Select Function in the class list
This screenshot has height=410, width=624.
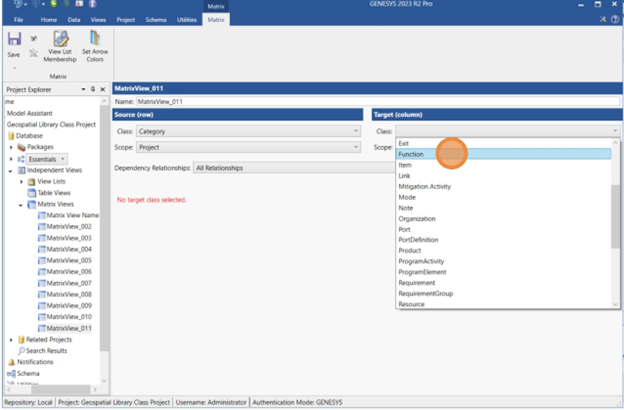pyautogui.click(x=411, y=155)
